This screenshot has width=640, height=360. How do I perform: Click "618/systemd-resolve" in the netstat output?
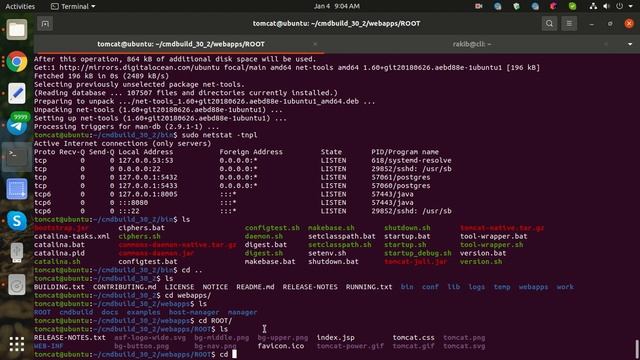411,160
